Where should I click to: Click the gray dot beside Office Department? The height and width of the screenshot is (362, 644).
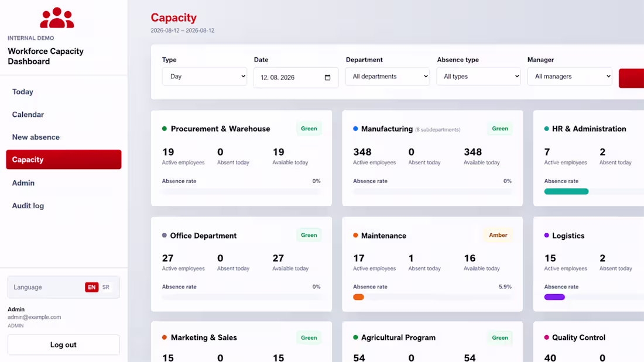click(x=165, y=235)
